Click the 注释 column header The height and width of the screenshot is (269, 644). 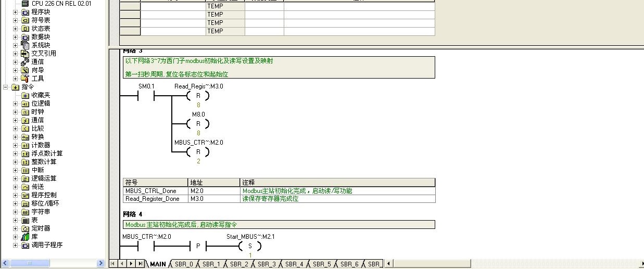337,183
